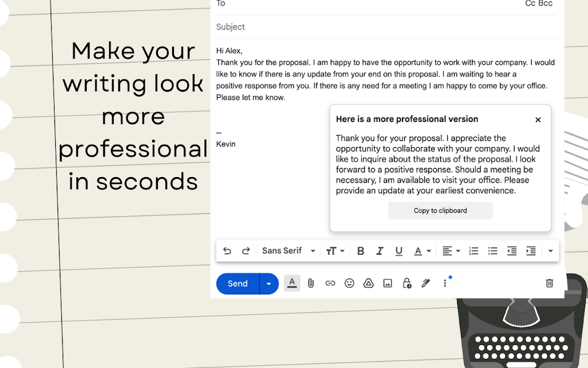588x368 pixels.
Task: Add Cc recipients
Action: (x=530, y=3)
